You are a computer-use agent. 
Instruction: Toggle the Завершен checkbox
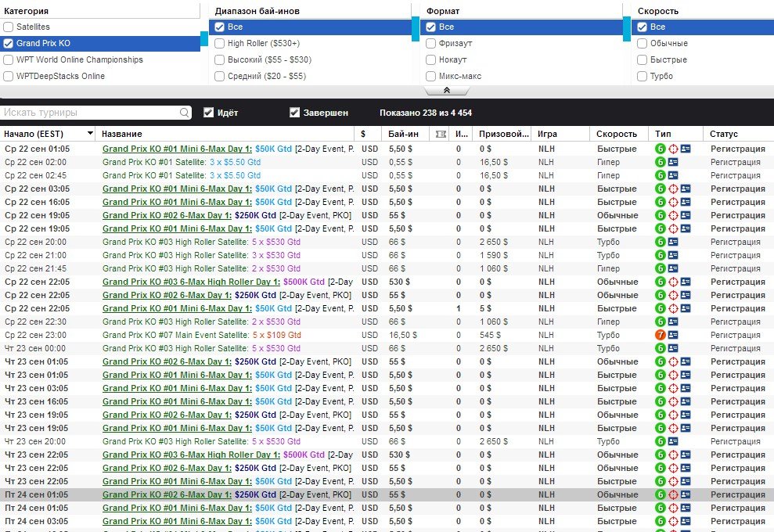(x=294, y=113)
